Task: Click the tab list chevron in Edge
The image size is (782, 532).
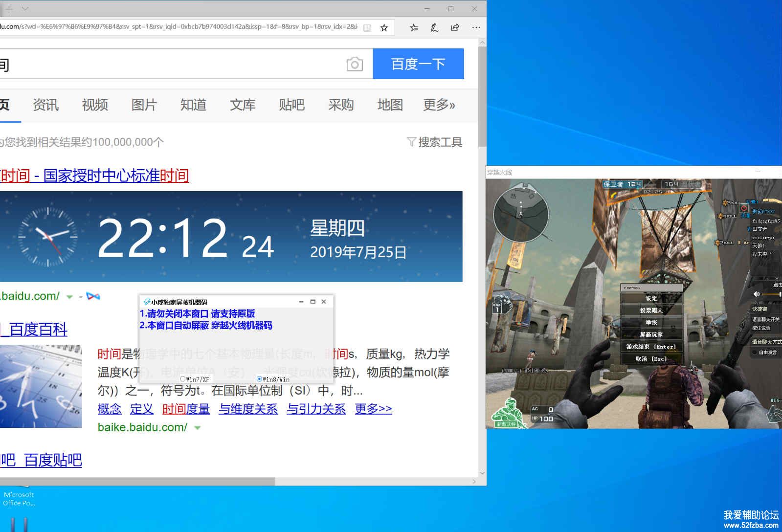Action: pos(25,9)
